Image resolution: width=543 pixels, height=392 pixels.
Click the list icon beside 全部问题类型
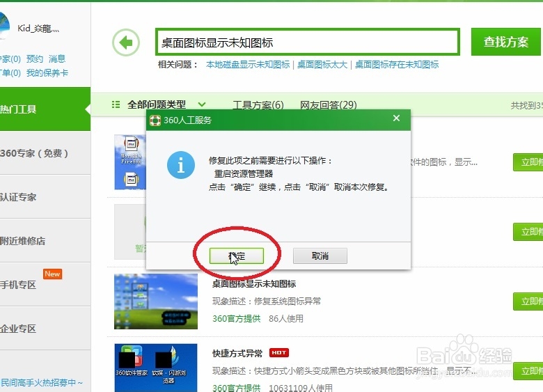[116, 104]
